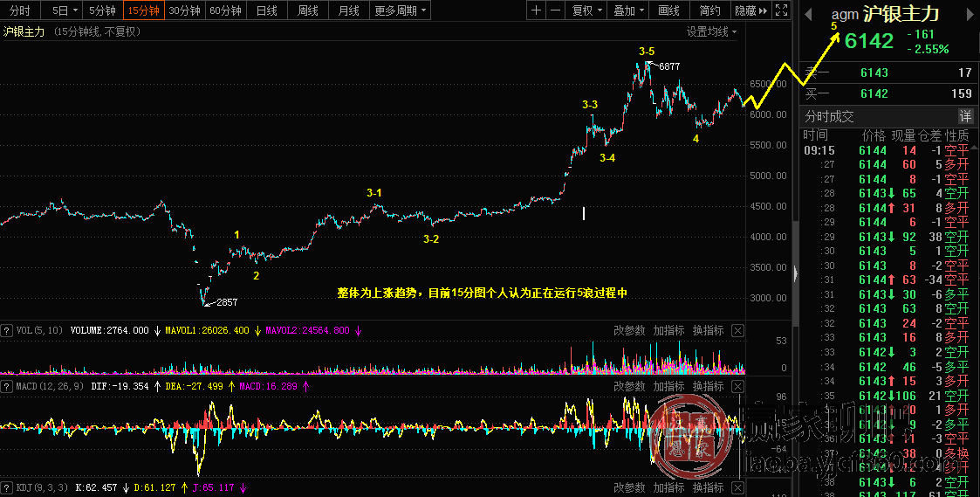Viewport: 980px width, 497px height.
Task: Click the MAVOL1:26026.400 value
Action: click(207, 330)
